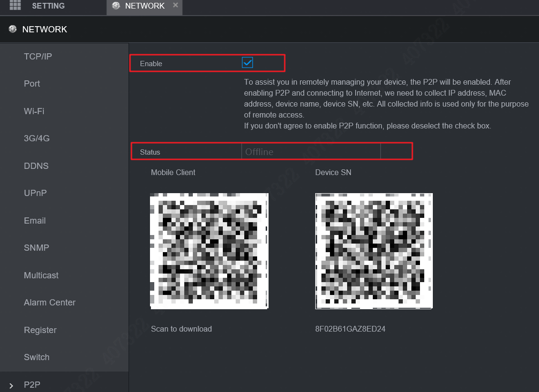Image resolution: width=539 pixels, height=392 pixels.
Task: Go to Multicast settings
Action: point(41,275)
